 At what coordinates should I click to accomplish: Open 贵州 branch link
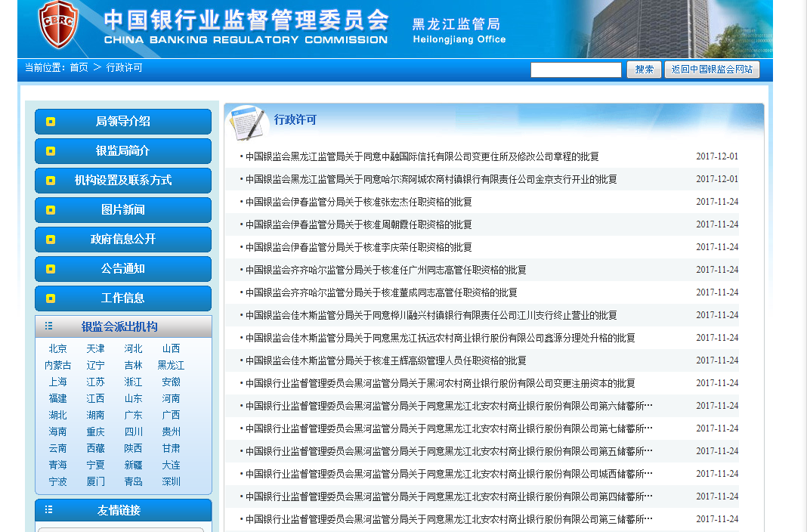pos(171,431)
